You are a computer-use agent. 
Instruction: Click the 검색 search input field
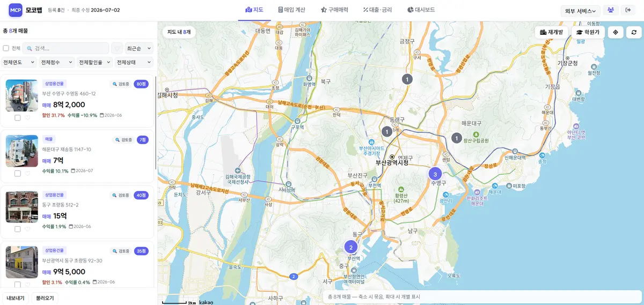pyautogui.click(x=65, y=48)
